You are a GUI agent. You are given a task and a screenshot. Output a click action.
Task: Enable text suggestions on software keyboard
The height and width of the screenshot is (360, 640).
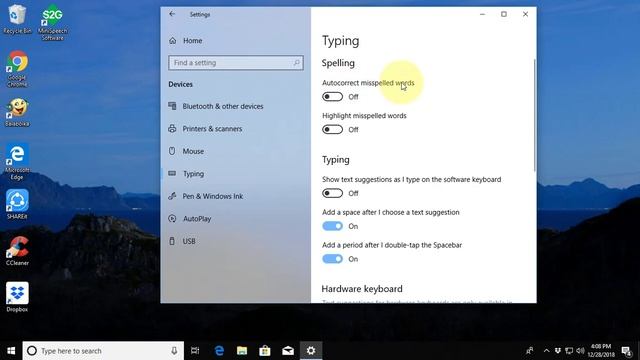(332, 193)
